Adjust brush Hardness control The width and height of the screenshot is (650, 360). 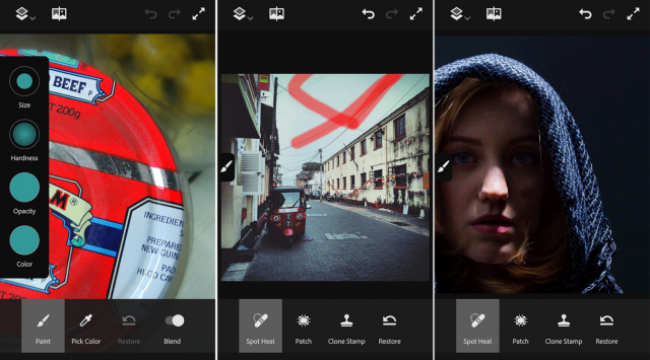pos(24,134)
